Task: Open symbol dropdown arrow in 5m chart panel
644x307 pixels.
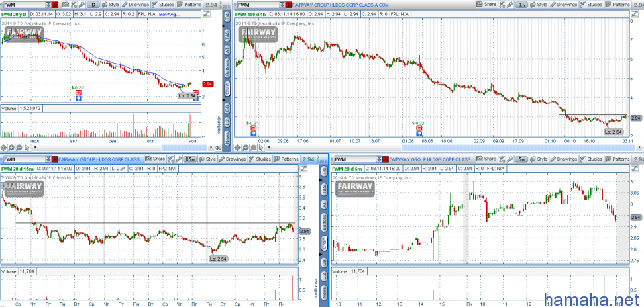Action: (379, 159)
